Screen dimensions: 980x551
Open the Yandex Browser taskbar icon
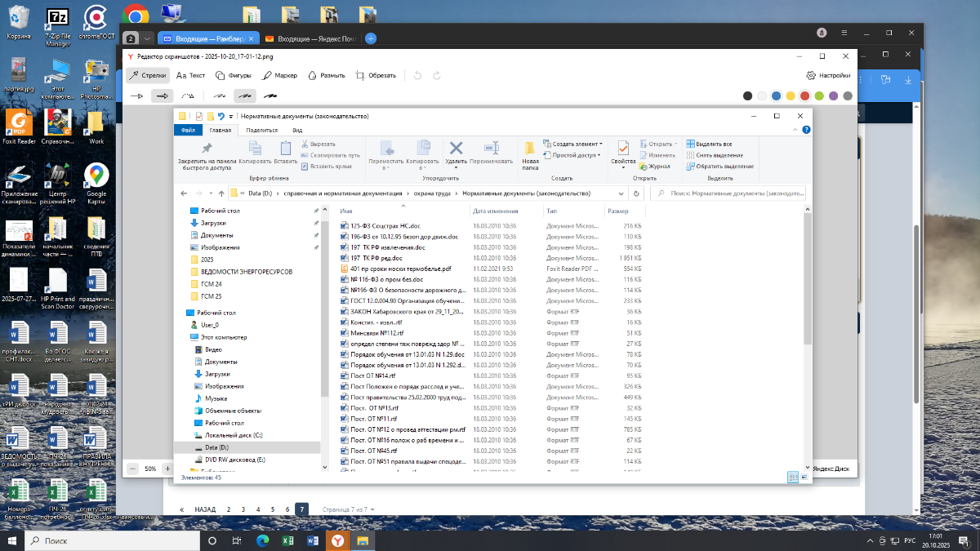[x=337, y=540]
